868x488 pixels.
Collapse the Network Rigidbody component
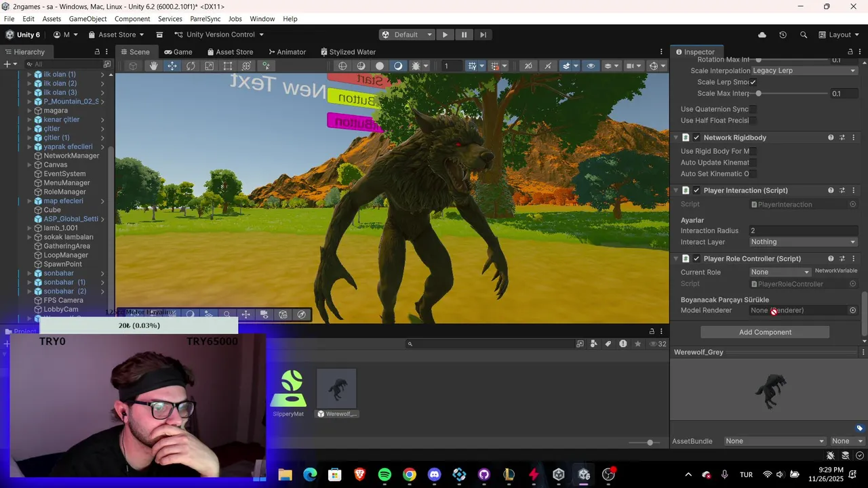point(675,138)
